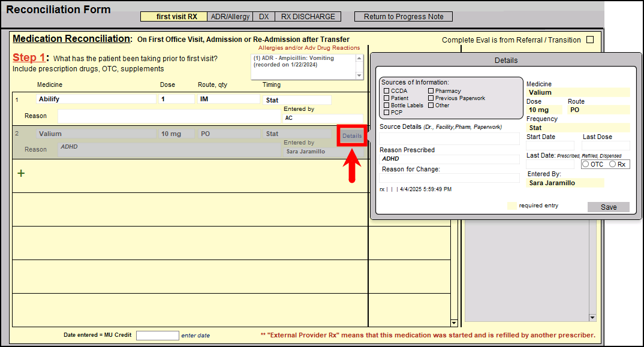Open Details for the Valium row
The height and width of the screenshot is (347, 644).
(352, 136)
